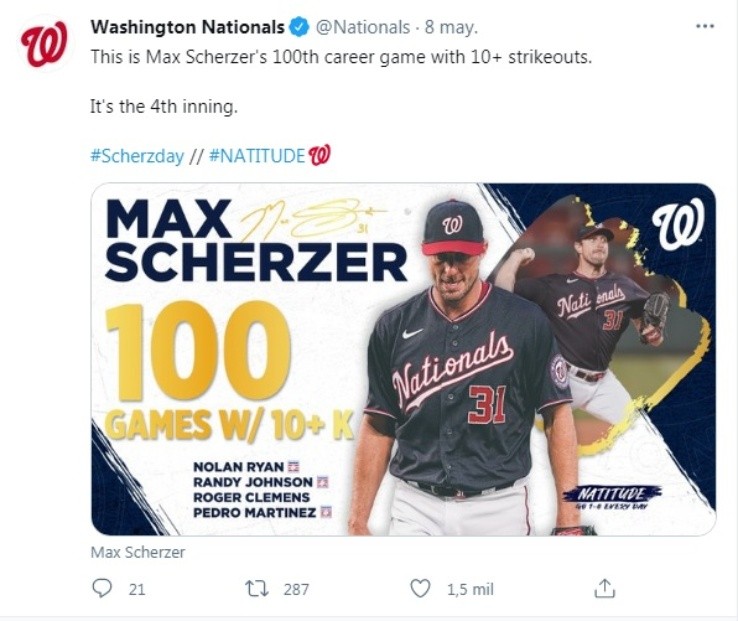
Task: Like the tweet with the heart icon
Action: point(421,589)
